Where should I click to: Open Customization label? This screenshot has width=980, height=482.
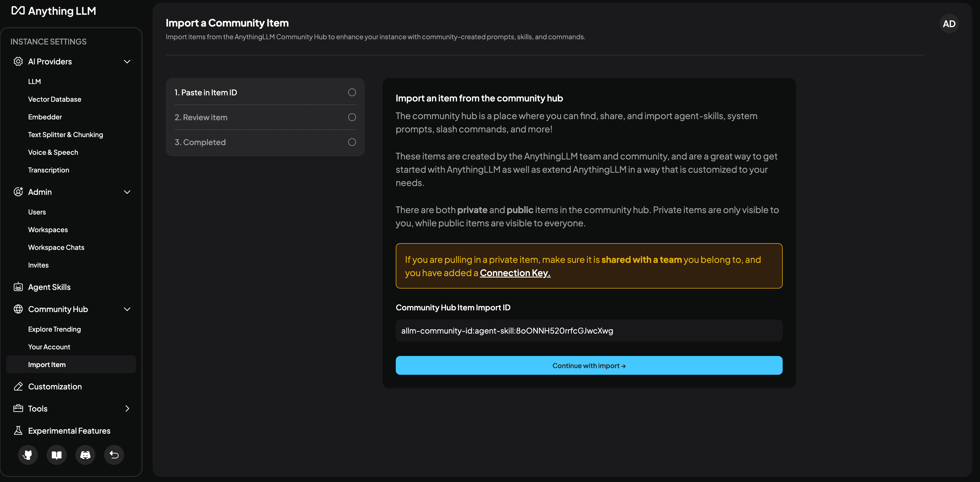(55, 387)
